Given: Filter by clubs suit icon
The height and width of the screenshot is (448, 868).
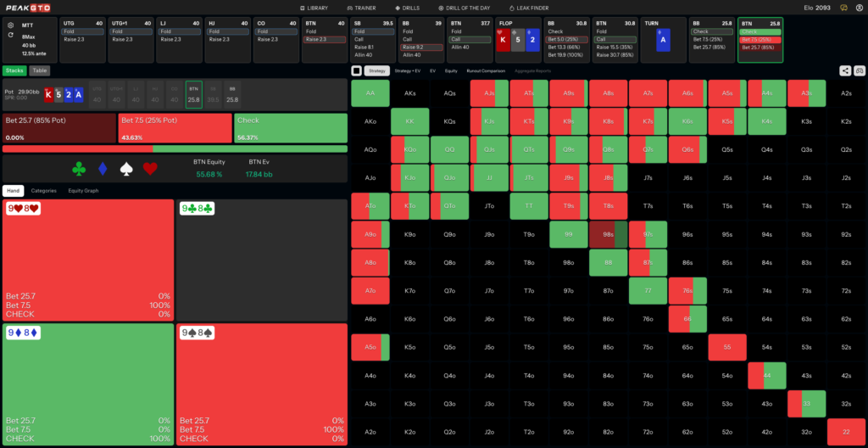Looking at the screenshot, I should [80, 169].
